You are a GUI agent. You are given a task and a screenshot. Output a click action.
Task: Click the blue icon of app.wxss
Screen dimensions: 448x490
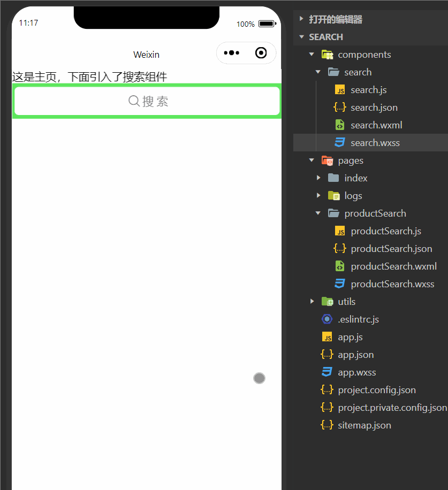[327, 372]
